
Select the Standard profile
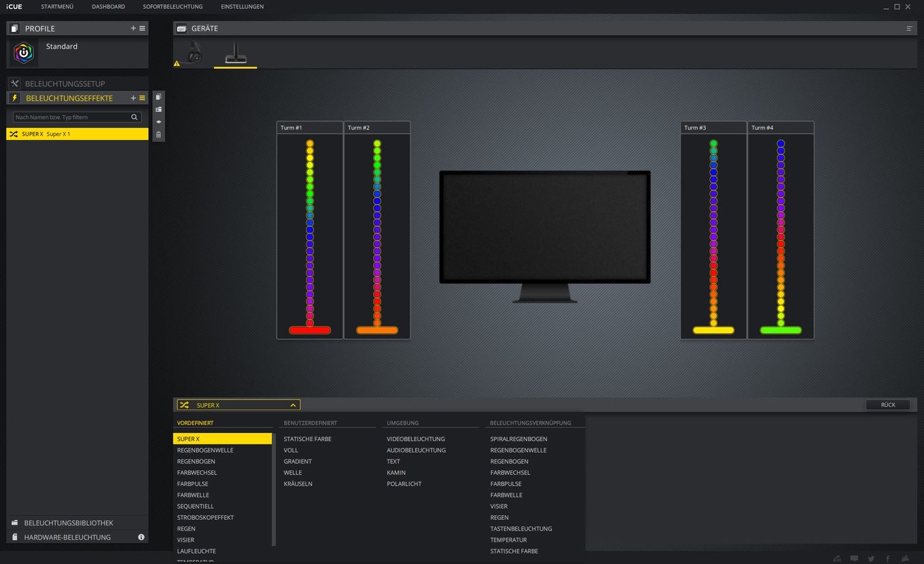click(x=77, y=52)
